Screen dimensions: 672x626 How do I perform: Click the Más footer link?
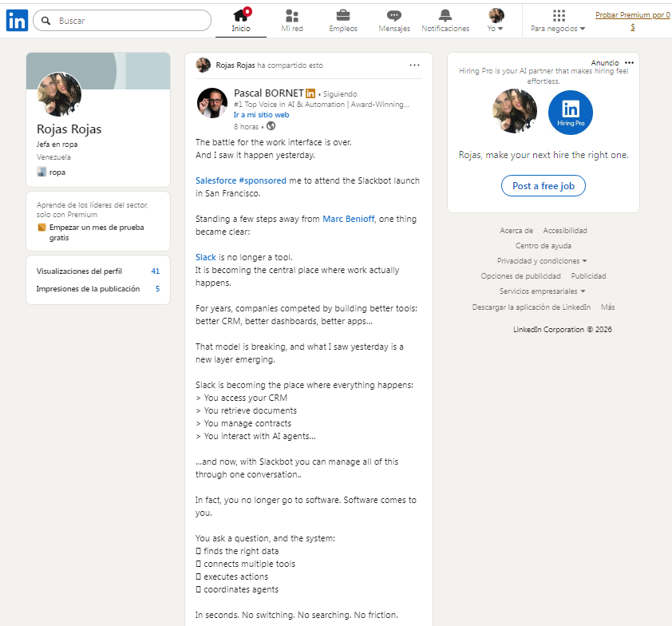tap(607, 307)
